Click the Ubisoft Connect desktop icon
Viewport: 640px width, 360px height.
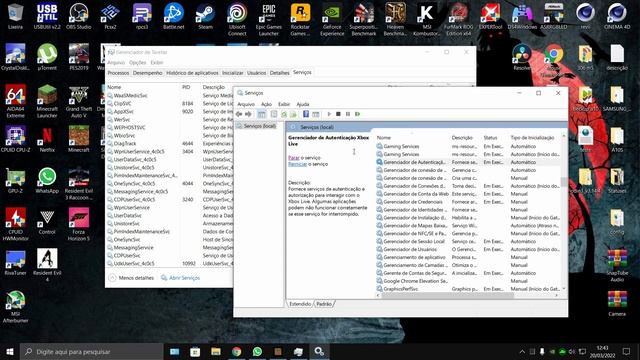tap(237, 19)
